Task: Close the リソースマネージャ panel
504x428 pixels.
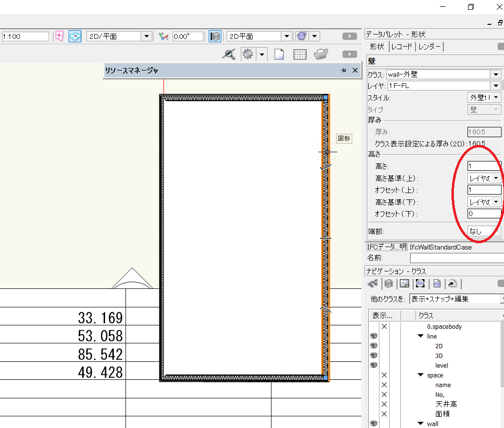Action: coord(355,71)
